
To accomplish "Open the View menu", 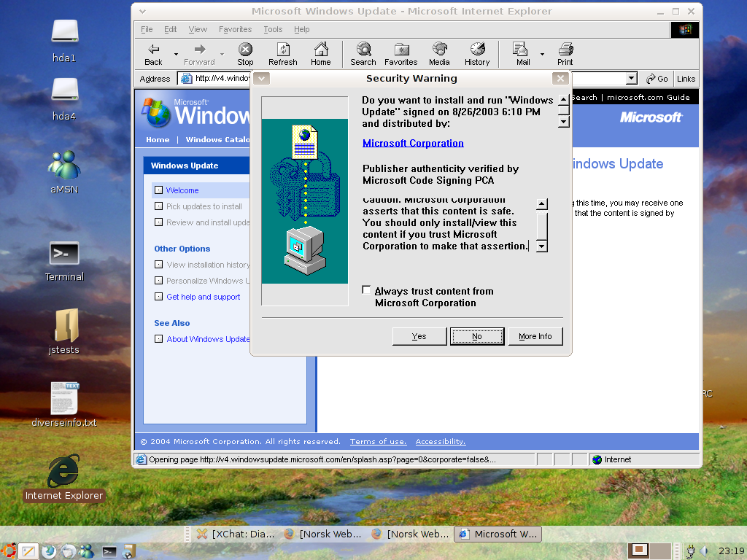I will pyautogui.click(x=198, y=29).
